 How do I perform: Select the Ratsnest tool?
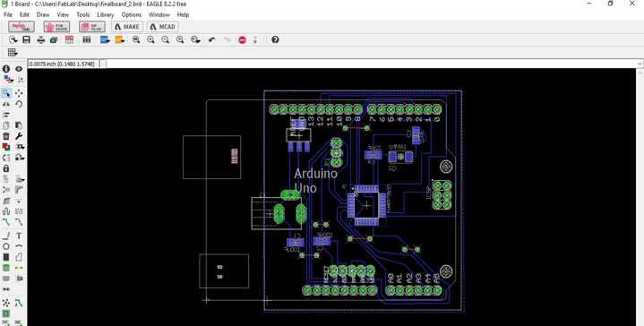point(6,303)
